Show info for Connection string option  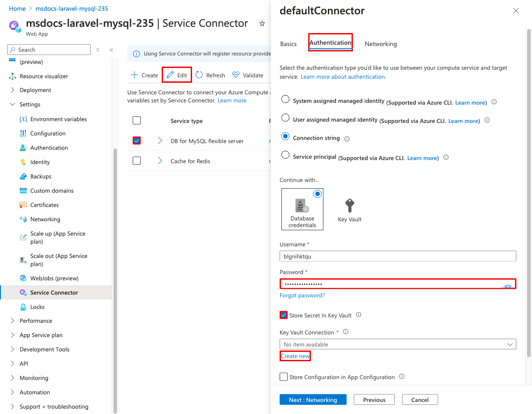point(347,139)
